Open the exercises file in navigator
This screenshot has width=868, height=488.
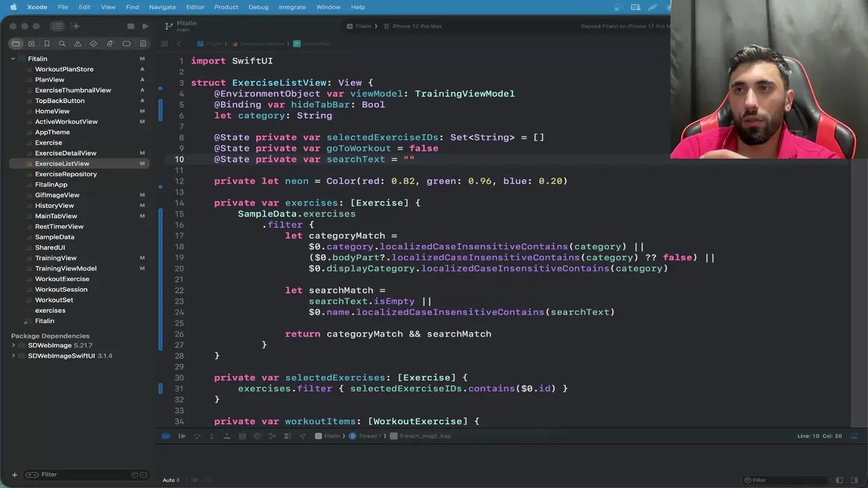pyautogui.click(x=50, y=310)
